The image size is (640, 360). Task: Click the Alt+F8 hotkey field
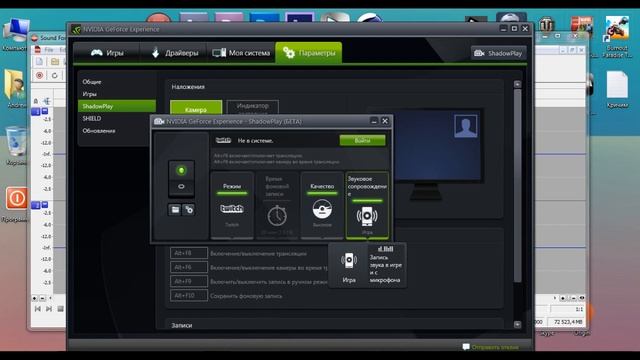[189, 253]
